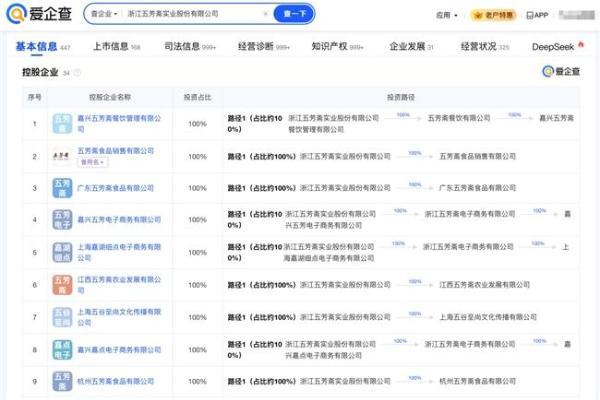Switch to the 司法信息 tab
Viewport: 600px width, 400px height.
point(190,47)
